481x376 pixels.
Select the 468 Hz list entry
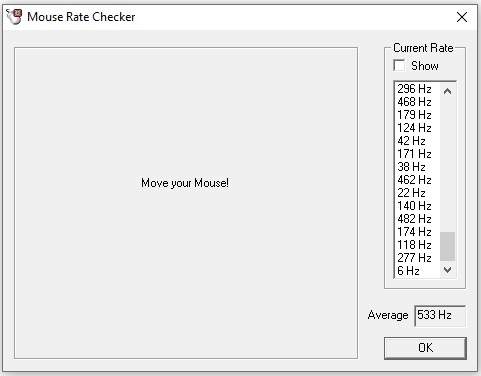coord(417,102)
